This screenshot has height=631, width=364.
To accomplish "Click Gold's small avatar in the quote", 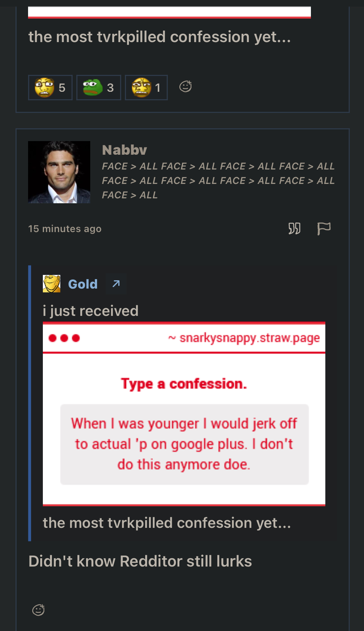I will [52, 284].
